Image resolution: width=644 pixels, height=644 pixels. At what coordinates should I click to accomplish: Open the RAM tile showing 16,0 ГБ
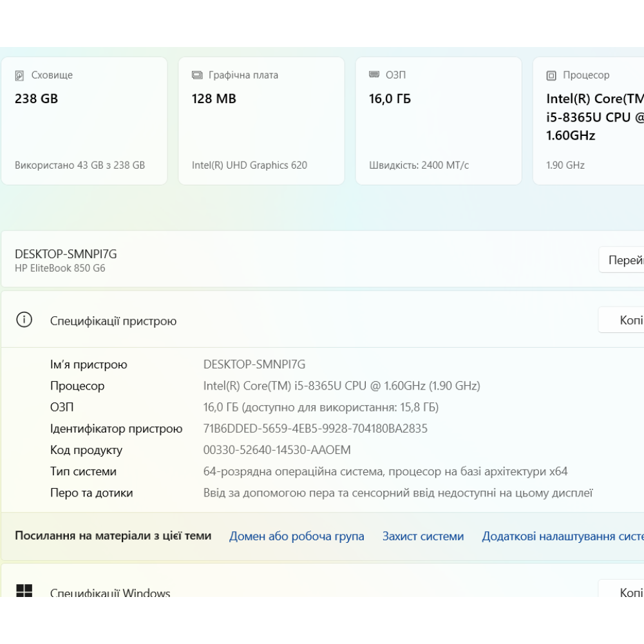[438, 121]
